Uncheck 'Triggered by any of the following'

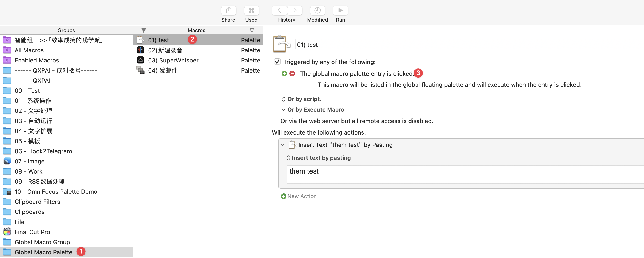pos(277,62)
